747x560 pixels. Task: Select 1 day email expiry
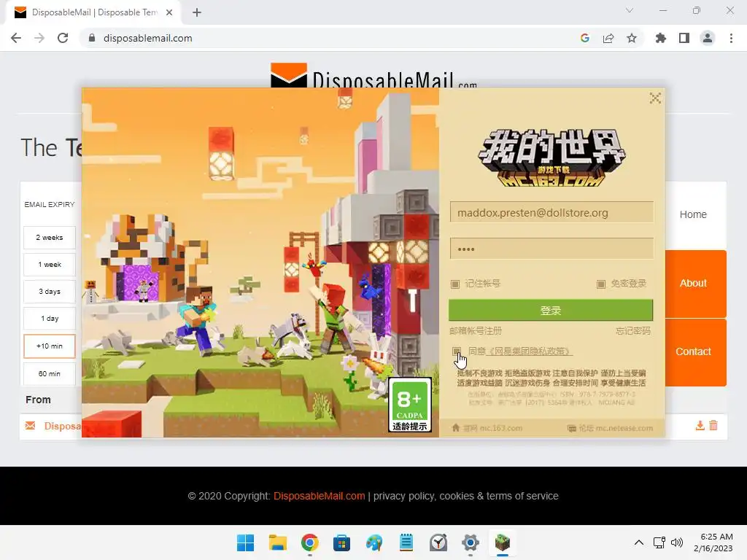click(x=50, y=319)
